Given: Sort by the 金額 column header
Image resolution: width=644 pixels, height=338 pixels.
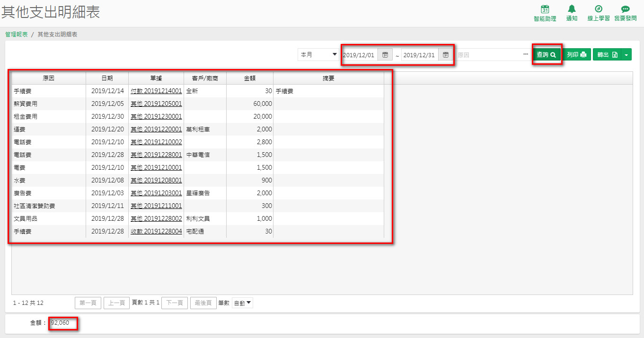Looking at the screenshot, I should click(250, 78).
